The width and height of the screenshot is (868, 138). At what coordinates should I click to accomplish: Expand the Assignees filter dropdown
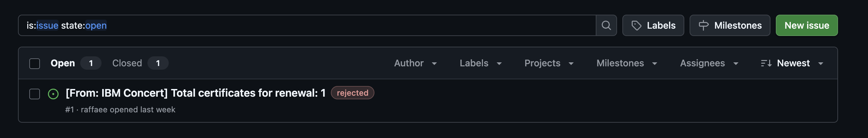pyautogui.click(x=709, y=63)
